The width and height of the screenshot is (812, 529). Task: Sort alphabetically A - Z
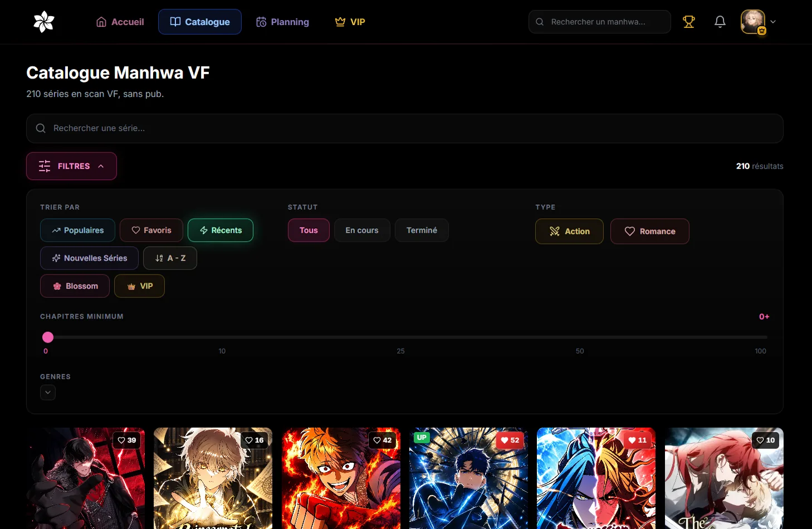(x=170, y=258)
